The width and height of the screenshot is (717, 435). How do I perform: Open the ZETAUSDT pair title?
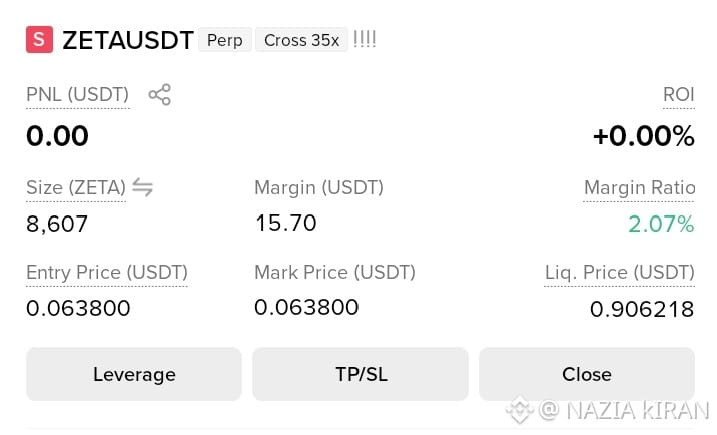(128, 40)
